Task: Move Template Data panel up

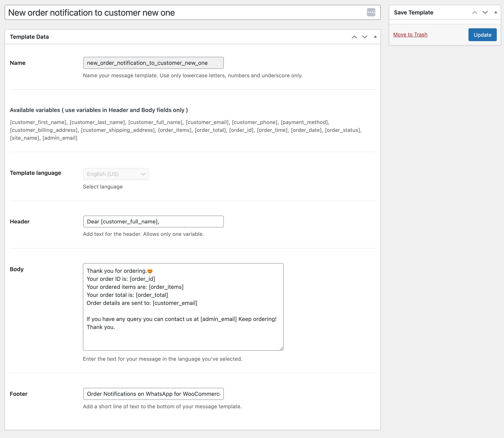Action: 354,37
